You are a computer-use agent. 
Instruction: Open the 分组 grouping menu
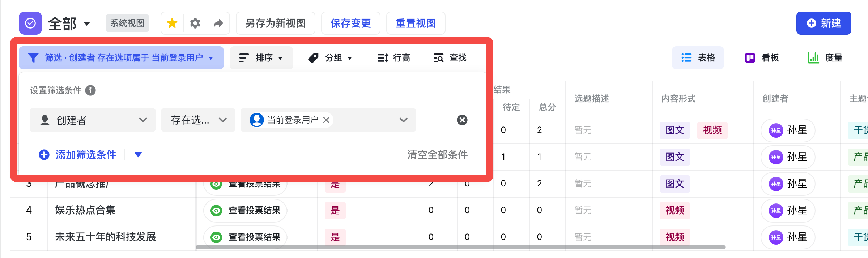(330, 58)
